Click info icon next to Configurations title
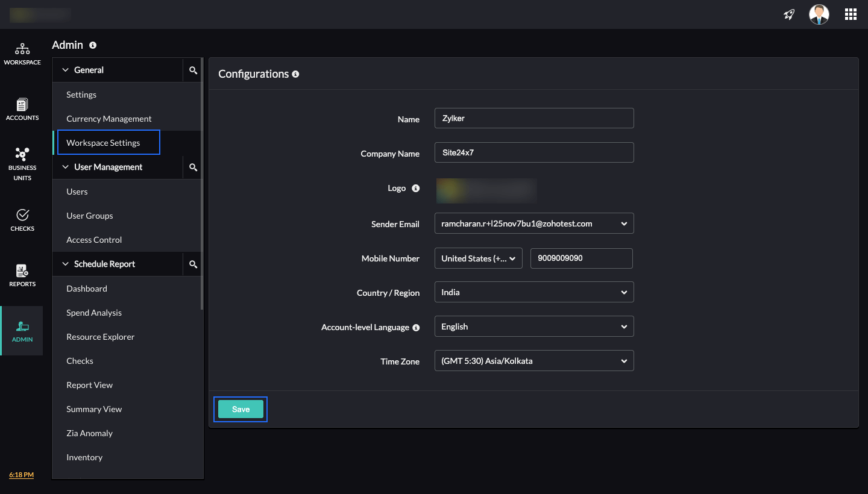The width and height of the screenshot is (868, 494). point(295,74)
